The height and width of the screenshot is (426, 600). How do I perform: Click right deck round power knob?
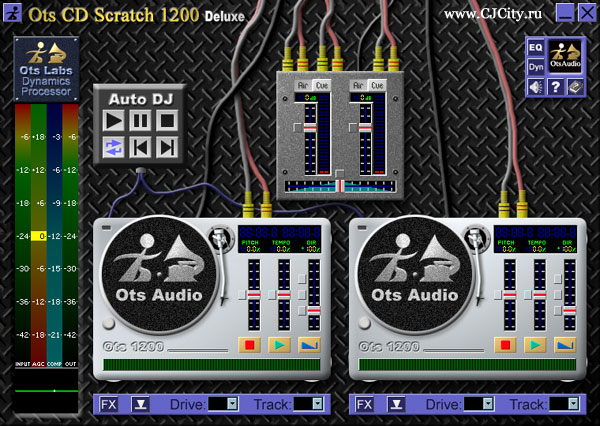364,323
